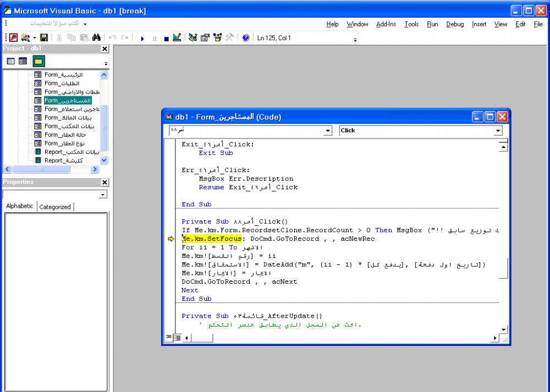The image size is (550, 392).
Task: Open the Tools menu
Action: pos(411,24)
